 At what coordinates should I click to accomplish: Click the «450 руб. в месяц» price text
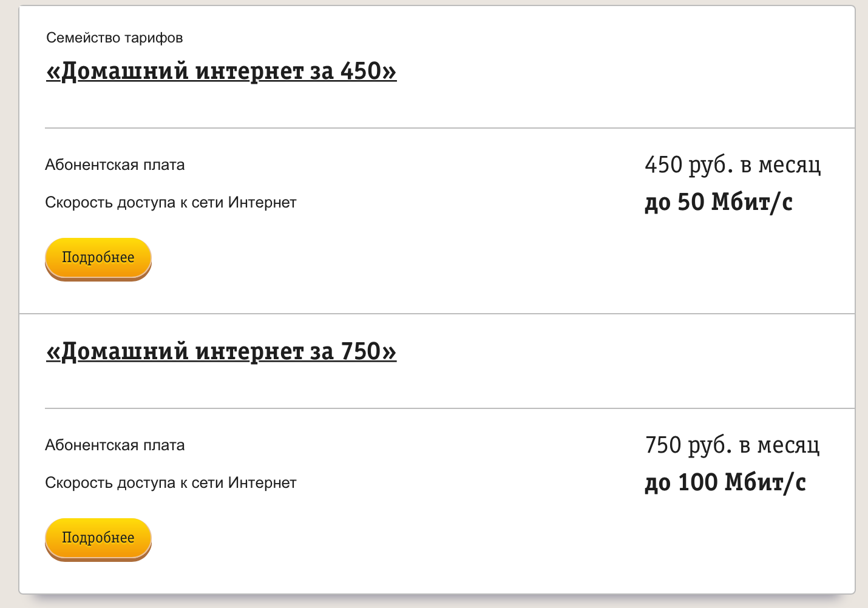click(732, 164)
